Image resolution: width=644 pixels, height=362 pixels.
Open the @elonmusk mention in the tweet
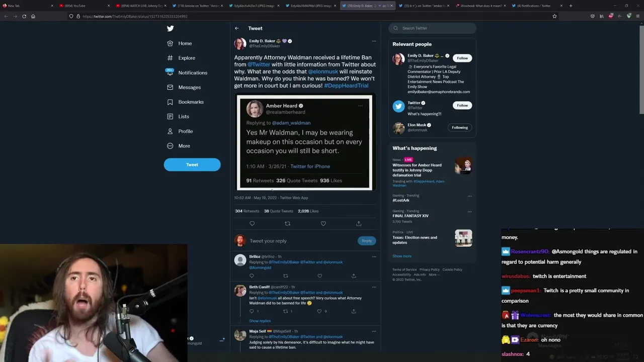(323, 71)
